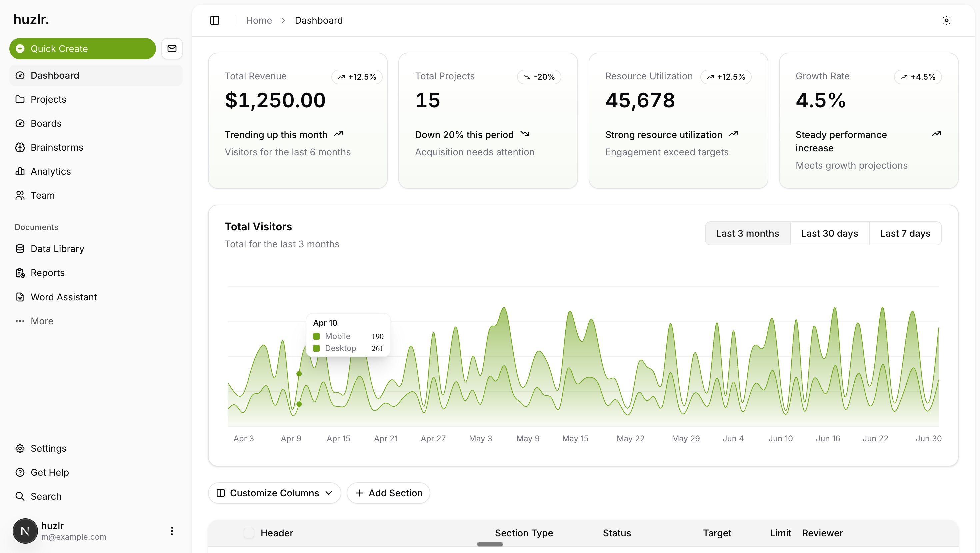This screenshot has width=980, height=553.
Task: Open the inbox mail icon beside Quick Create
Action: point(172,48)
